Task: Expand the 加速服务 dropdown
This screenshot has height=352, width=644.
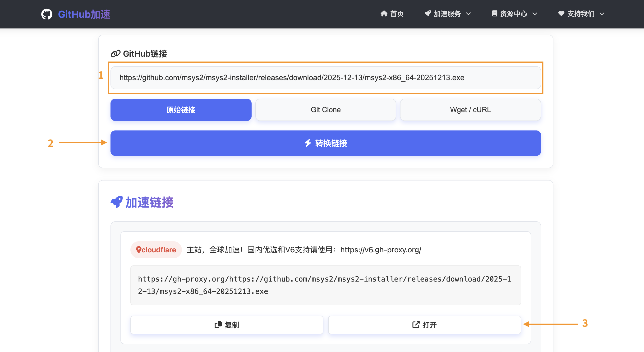Action: pyautogui.click(x=447, y=14)
